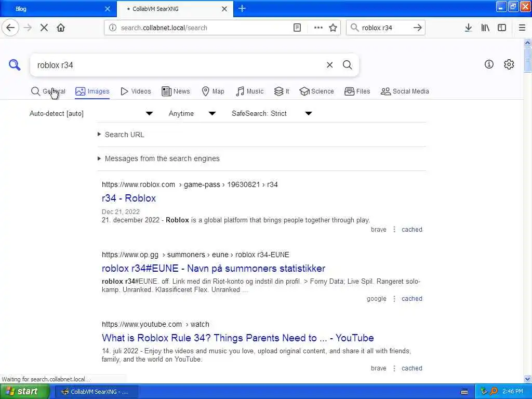Open the on-screen keyboard tray icon

(x=464, y=392)
